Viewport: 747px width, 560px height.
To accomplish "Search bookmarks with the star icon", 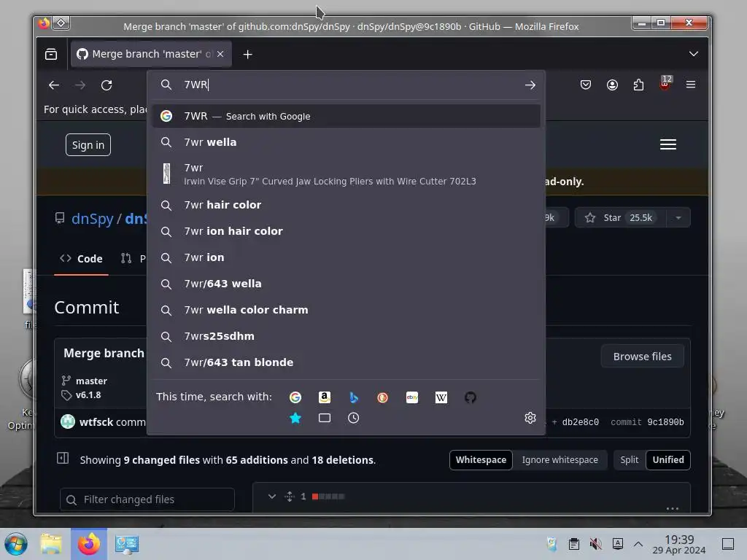I will click(x=295, y=418).
